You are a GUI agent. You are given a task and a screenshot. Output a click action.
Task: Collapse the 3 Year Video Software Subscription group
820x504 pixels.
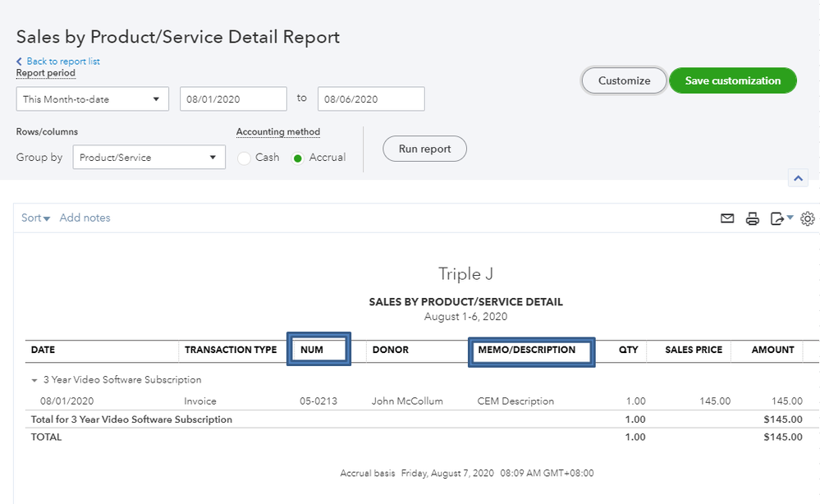click(34, 381)
